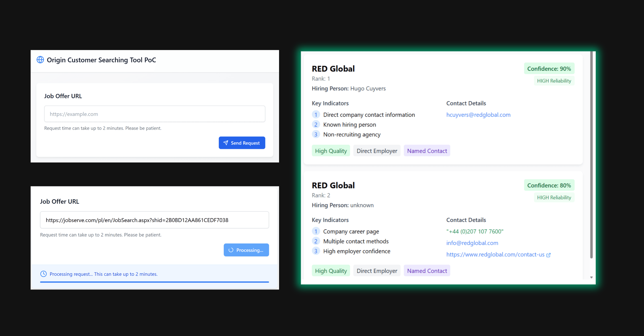Screen dimensions: 644x336
Task: Click Key Indicators heading on Rank 1 card
Action: point(330,103)
